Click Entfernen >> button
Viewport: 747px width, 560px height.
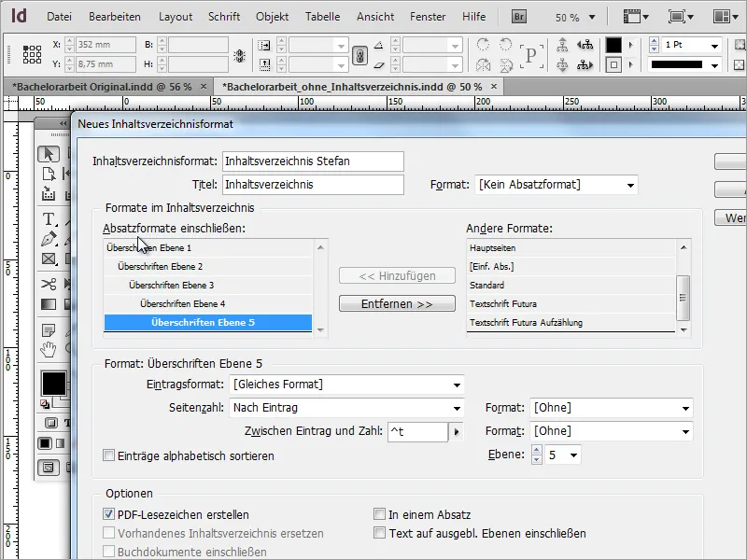click(x=397, y=304)
